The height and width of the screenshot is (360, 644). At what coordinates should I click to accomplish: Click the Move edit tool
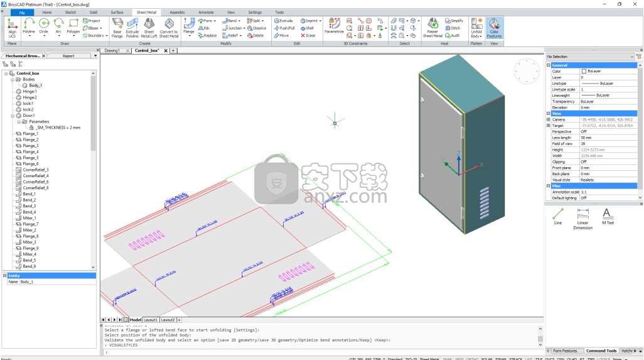click(282, 35)
